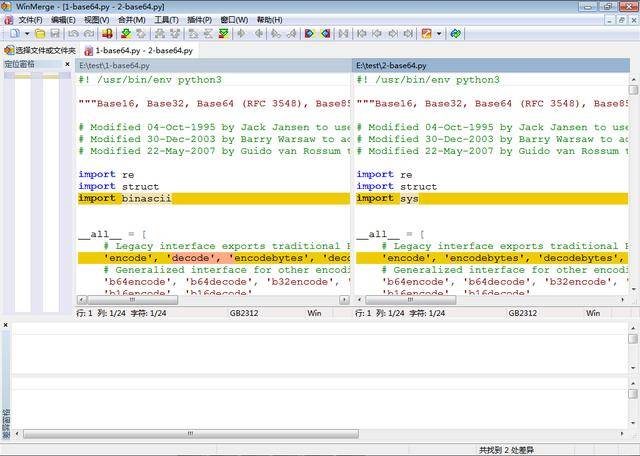Open the 工具(T) menu
Viewport: 640px width, 456px height.
tap(167, 20)
